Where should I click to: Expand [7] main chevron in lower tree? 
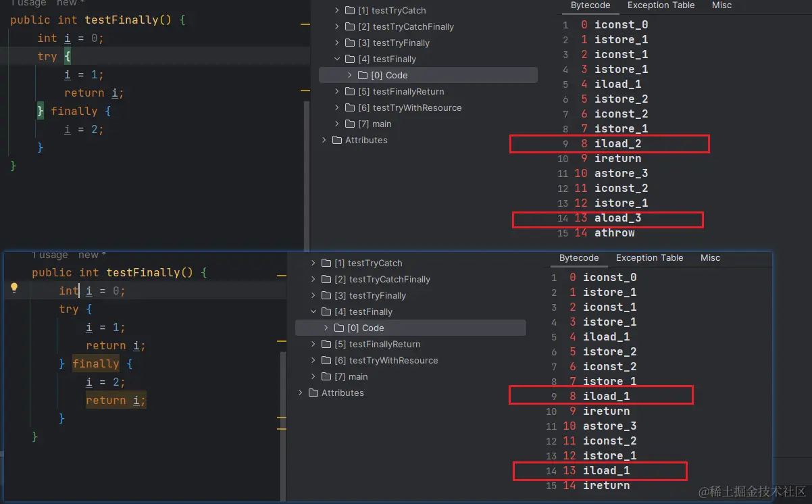pyautogui.click(x=313, y=377)
